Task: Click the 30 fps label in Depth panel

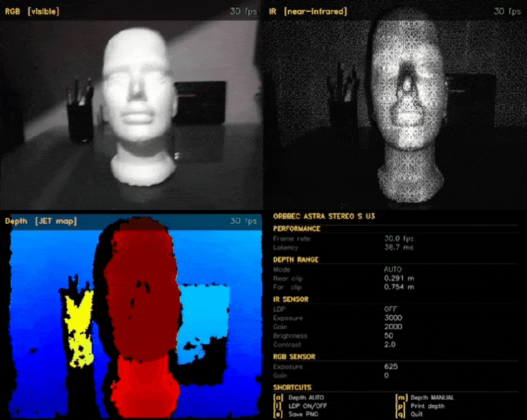Action: pyautogui.click(x=243, y=221)
